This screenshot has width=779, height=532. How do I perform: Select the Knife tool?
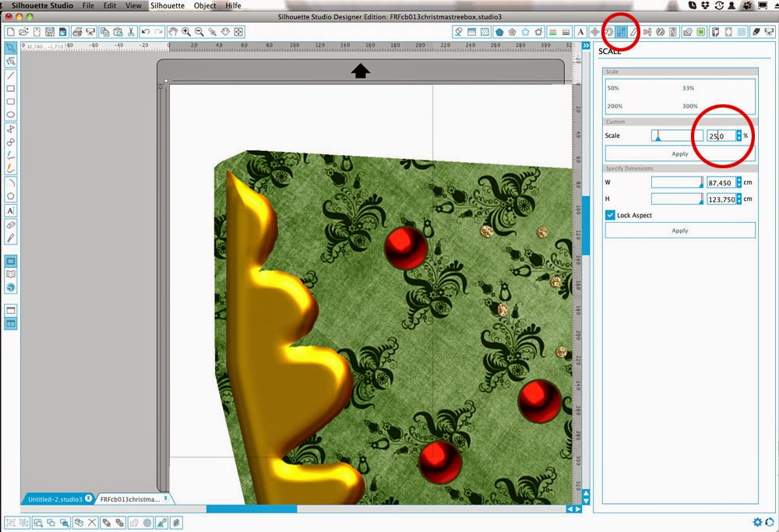(x=10, y=238)
